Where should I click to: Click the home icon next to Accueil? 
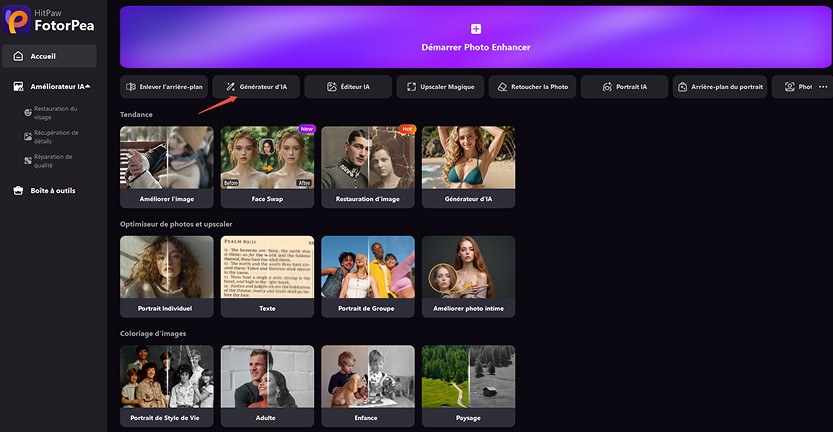pos(18,56)
